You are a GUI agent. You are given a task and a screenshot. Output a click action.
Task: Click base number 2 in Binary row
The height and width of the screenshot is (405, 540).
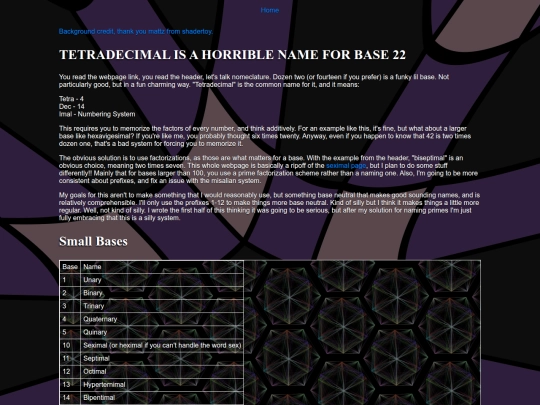click(x=70, y=293)
